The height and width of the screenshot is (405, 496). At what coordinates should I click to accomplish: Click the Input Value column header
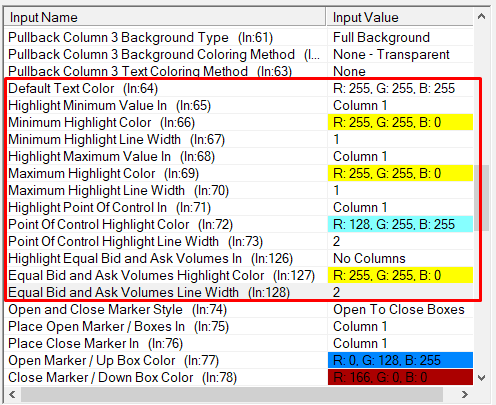tap(400, 17)
